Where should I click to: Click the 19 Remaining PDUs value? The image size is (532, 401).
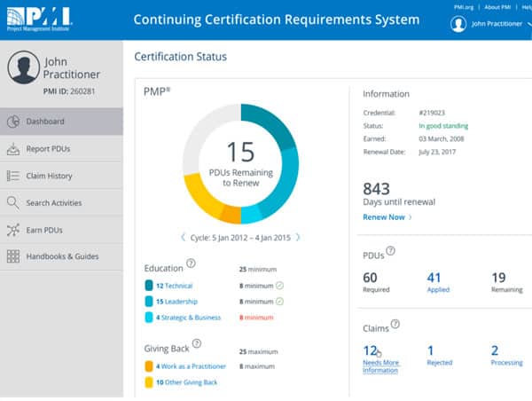click(498, 278)
